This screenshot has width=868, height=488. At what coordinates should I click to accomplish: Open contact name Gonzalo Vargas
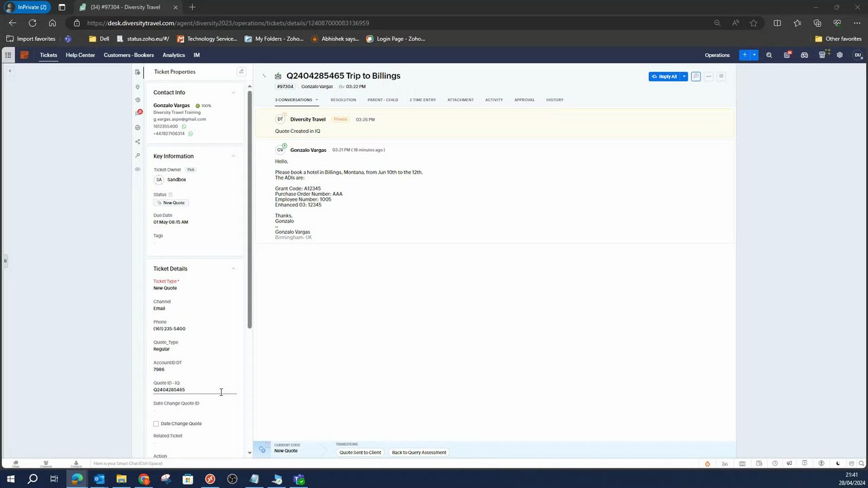pyautogui.click(x=172, y=106)
